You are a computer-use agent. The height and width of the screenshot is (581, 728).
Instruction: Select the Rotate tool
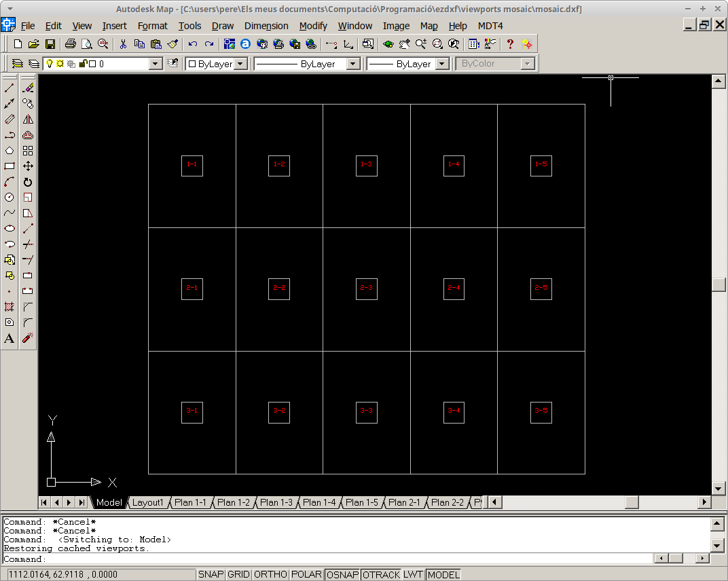click(28, 182)
